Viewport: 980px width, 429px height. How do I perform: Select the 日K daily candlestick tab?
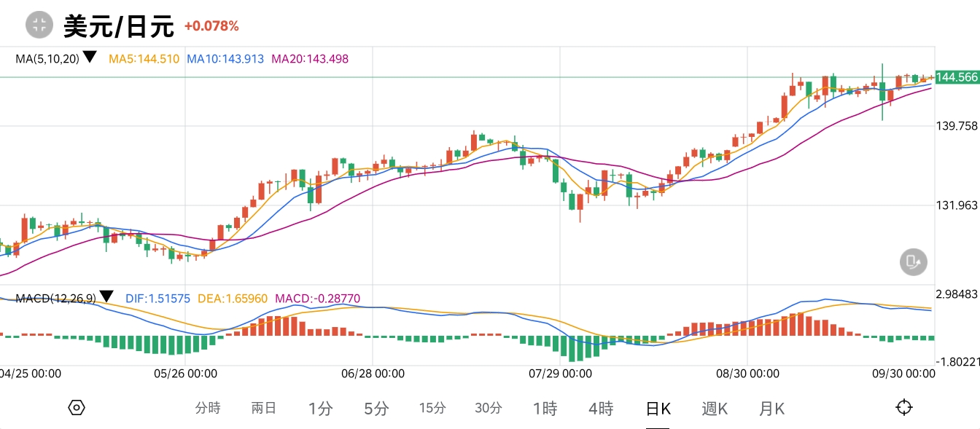pyautogui.click(x=658, y=409)
